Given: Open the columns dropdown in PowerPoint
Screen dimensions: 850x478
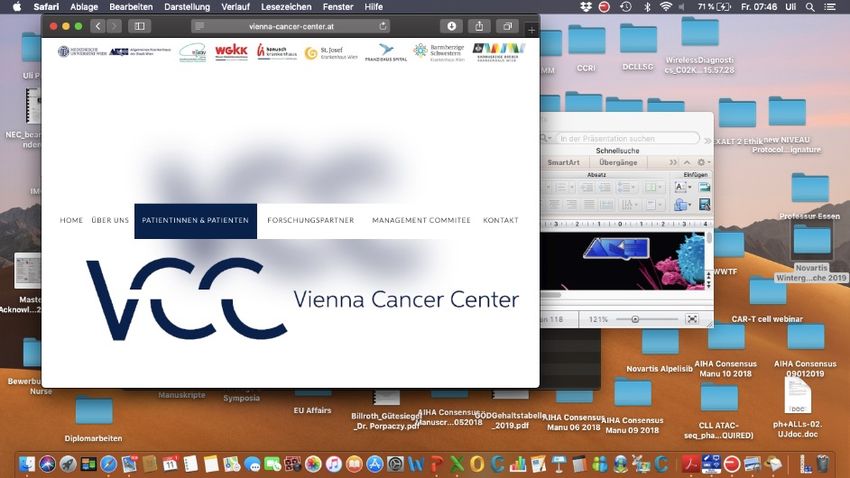Looking at the screenshot, I should click(654, 187).
